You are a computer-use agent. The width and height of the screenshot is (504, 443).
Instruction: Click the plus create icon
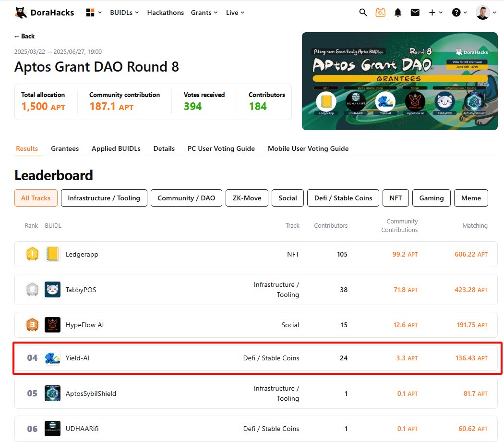pyautogui.click(x=432, y=12)
